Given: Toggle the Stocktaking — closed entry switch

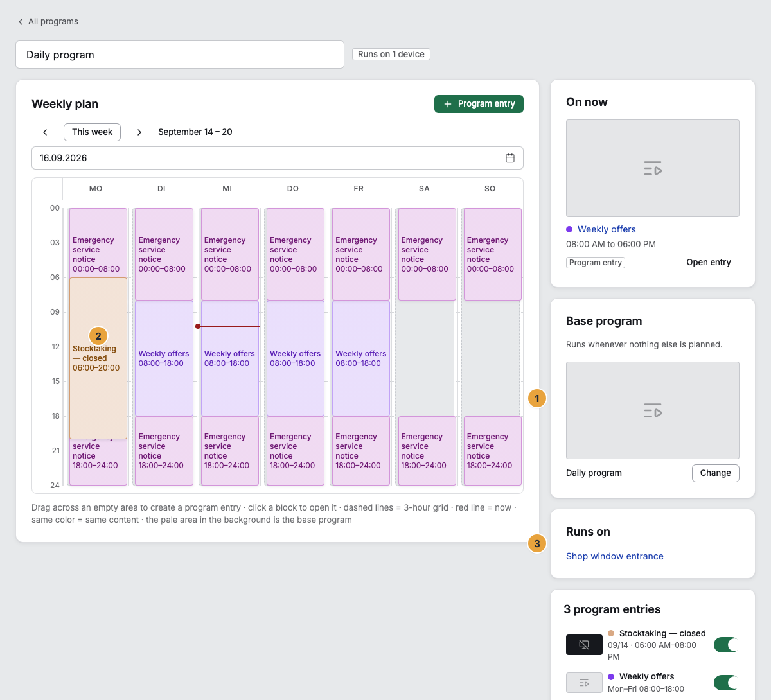Looking at the screenshot, I should 727,645.
